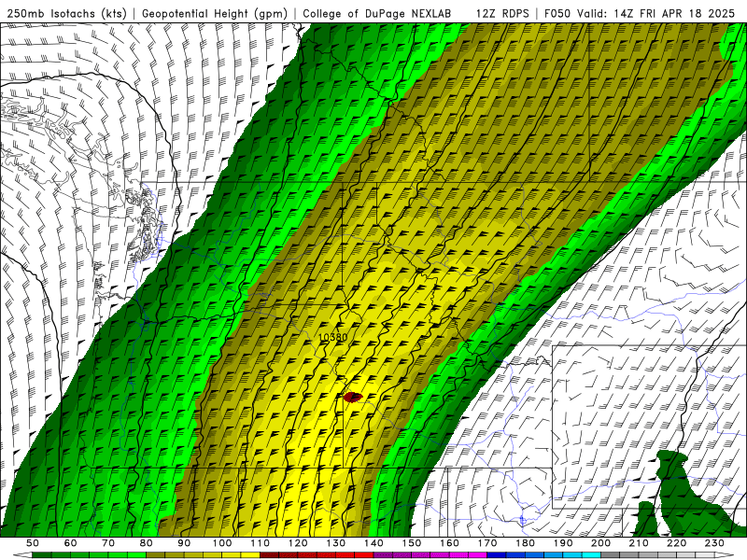Image resolution: width=747 pixels, height=560 pixels.
Task: Click the 210 value on the color scale
Action: tap(639, 543)
